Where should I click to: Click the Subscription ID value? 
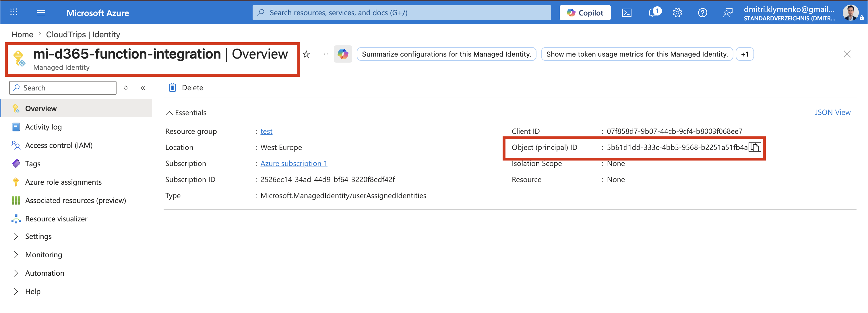tap(328, 179)
